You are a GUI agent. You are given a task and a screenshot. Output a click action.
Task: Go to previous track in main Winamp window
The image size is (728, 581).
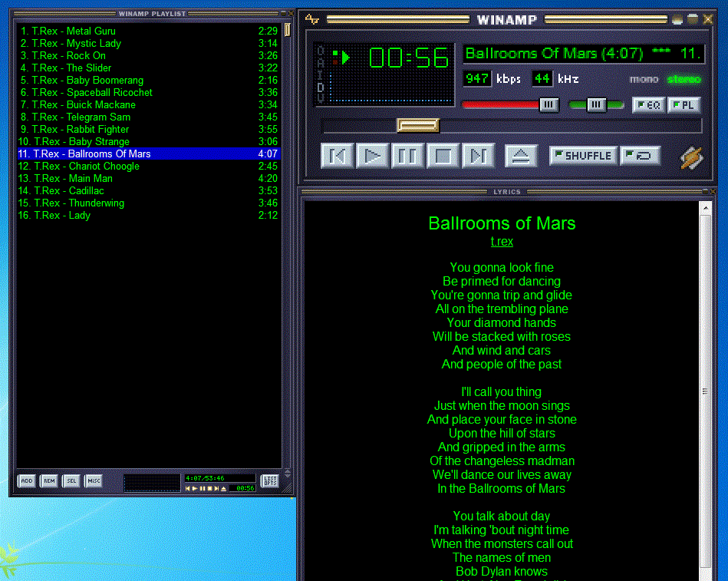337,156
